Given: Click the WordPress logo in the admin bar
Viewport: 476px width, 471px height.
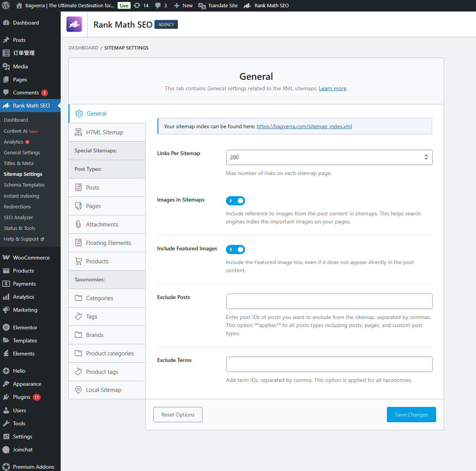Looking at the screenshot, I should (x=5, y=5).
